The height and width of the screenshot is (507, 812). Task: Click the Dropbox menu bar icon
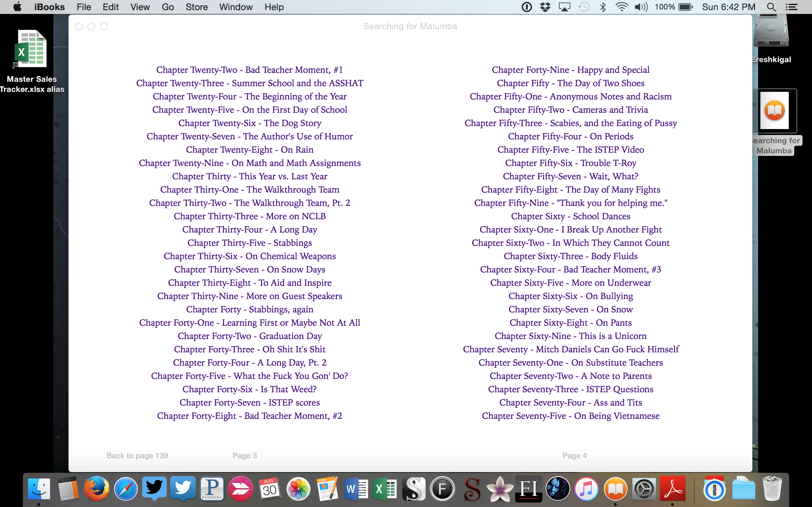click(545, 7)
